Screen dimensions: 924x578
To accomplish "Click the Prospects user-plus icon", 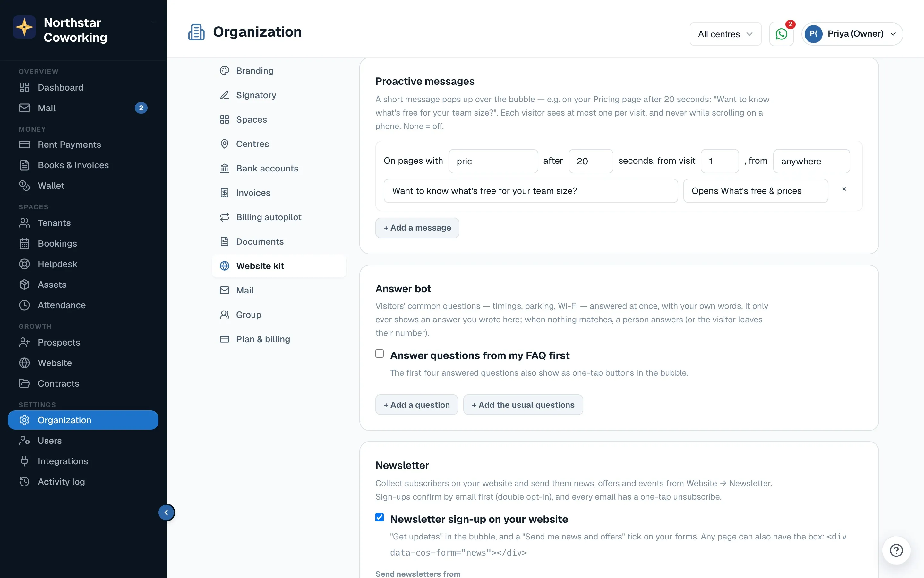I will [x=24, y=343].
